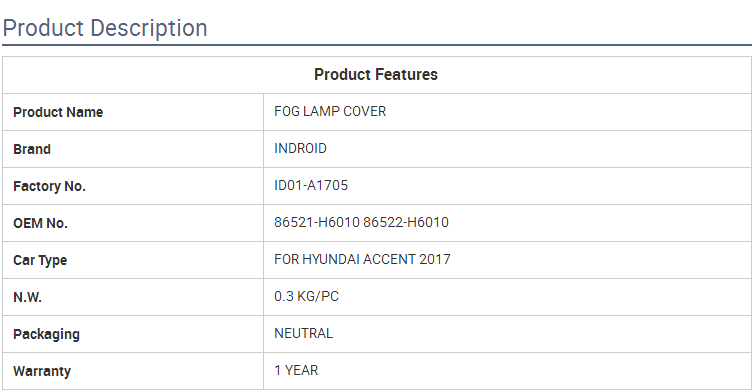Click the N.W. label cell

133,297
